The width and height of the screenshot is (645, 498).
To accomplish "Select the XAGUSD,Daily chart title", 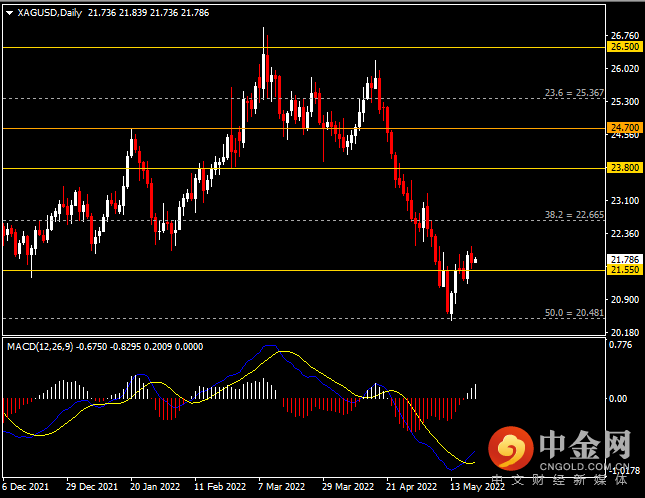I will click(x=50, y=13).
